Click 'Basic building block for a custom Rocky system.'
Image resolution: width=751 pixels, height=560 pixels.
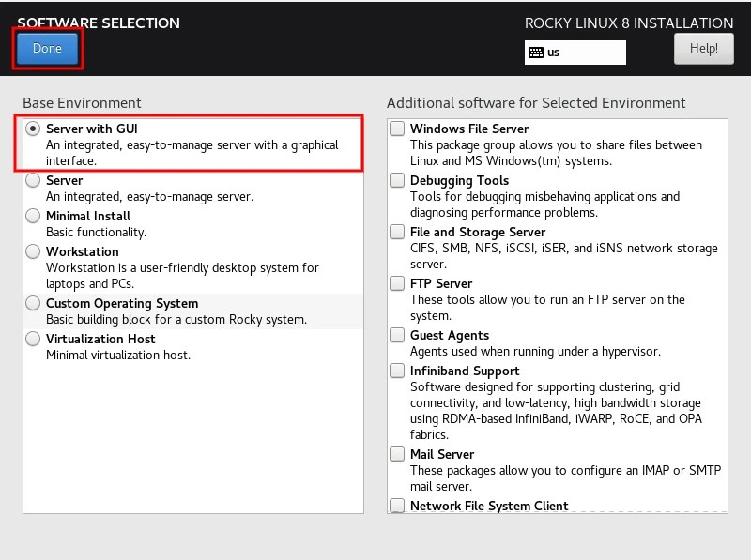coord(176,319)
